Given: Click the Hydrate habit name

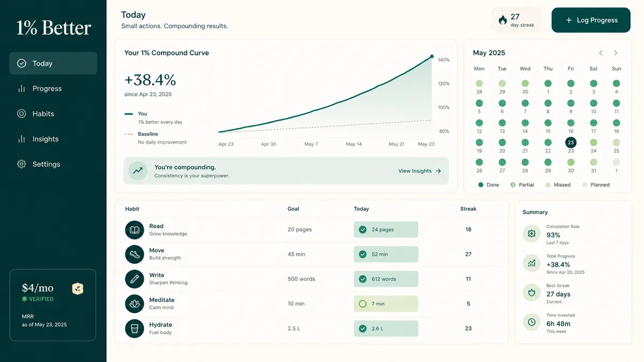Looking at the screenshot, I should [x=160, y=324].
